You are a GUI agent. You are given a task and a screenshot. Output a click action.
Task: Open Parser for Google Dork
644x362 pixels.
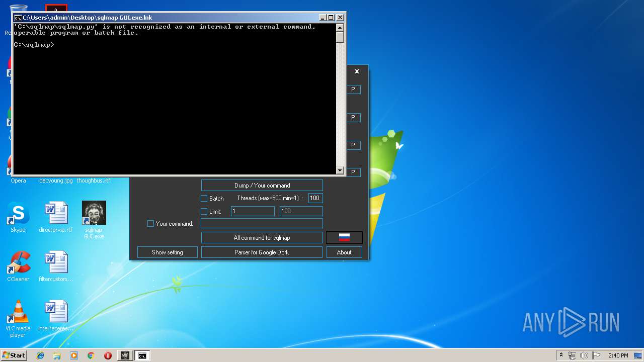click(262, 252)
